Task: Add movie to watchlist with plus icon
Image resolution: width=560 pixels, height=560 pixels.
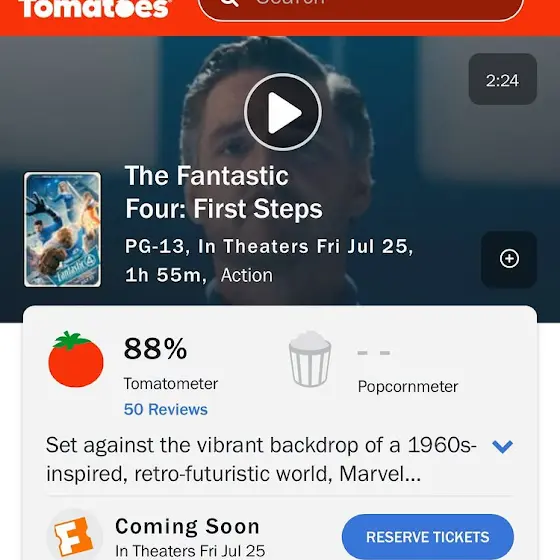Action: (509, 259)
